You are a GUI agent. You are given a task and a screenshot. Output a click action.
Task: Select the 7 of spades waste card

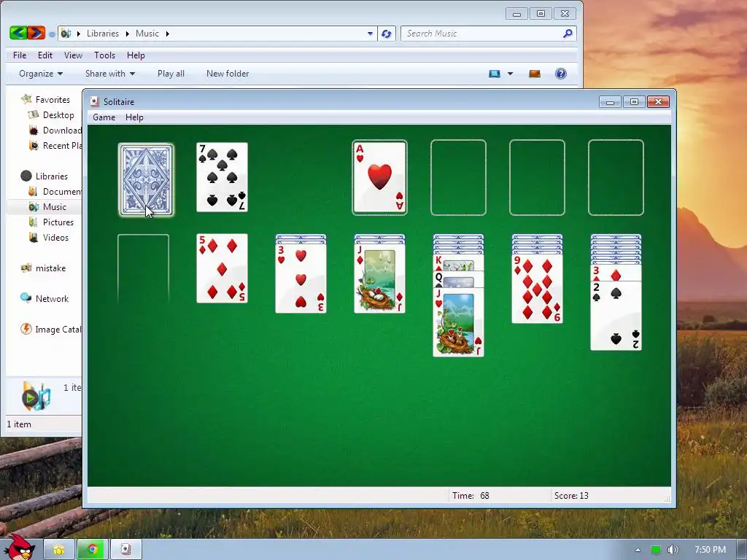(x=222, y=177)
